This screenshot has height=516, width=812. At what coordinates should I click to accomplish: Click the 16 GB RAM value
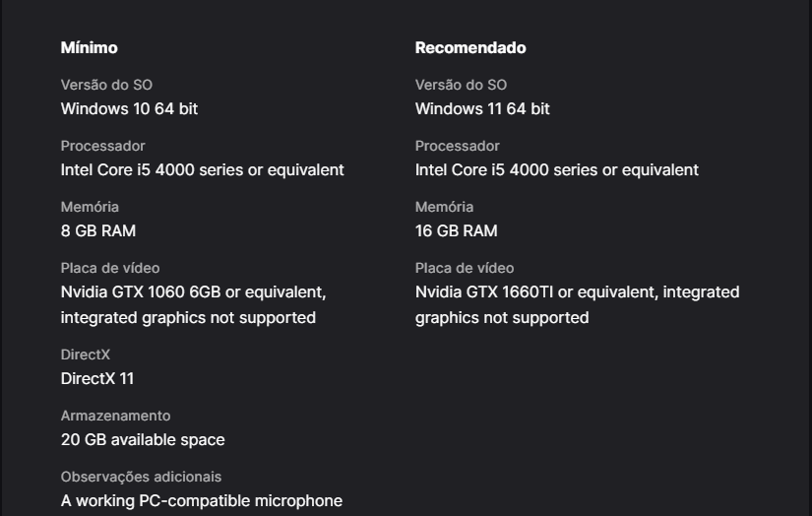[x=457, y=230]
